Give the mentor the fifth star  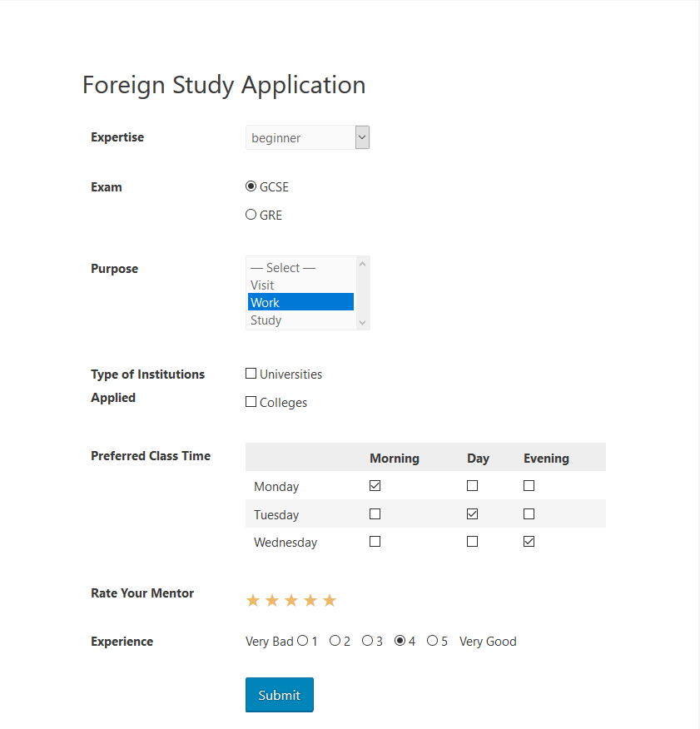pos(330,600)
